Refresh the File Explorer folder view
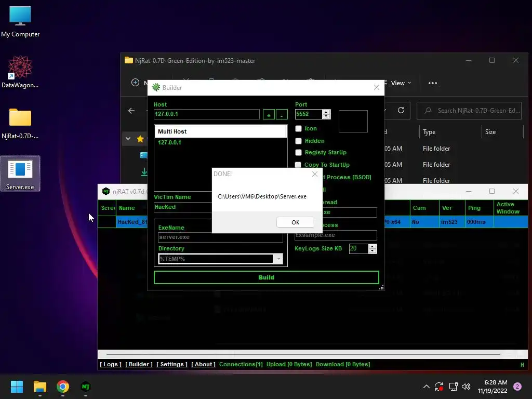 [x=401, y=110]
